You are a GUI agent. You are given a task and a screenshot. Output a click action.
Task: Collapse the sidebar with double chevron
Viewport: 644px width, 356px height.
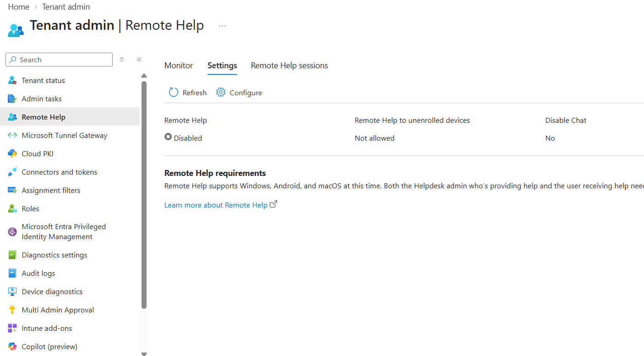click(139, 60)
